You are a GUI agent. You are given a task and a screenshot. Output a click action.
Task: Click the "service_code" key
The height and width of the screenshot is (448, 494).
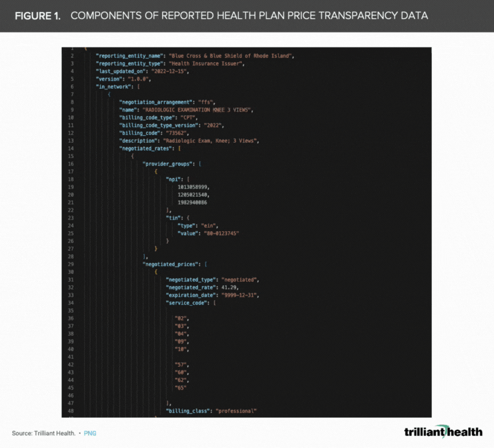pyautogui.click(x=186, y=303)
